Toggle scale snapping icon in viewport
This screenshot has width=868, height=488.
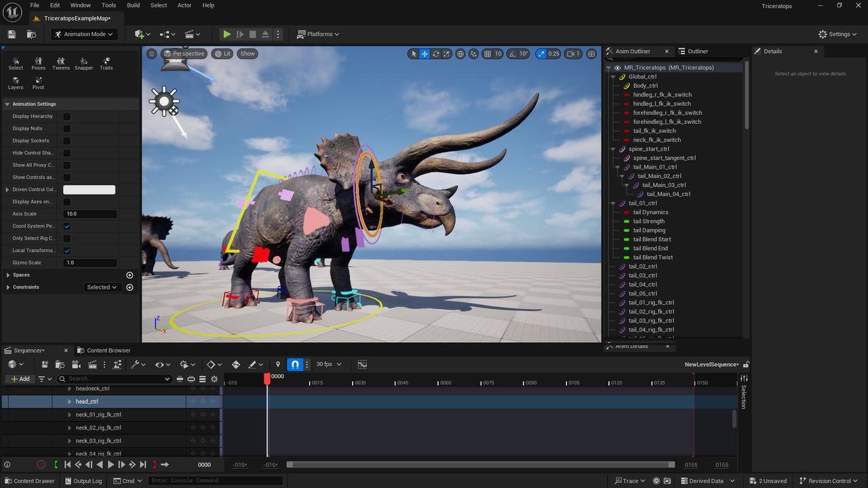pyautogui.click(x=541, y=54)
